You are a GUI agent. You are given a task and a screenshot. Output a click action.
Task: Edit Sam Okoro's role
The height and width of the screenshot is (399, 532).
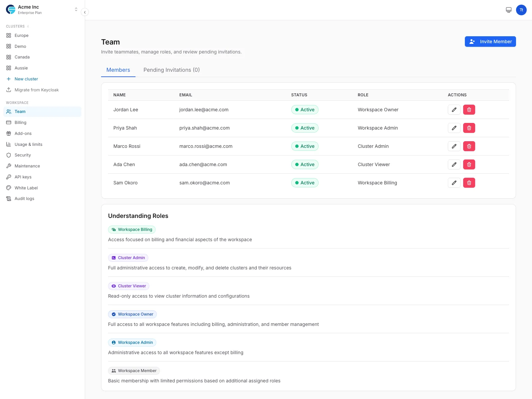pyautogui.click(x=454, y=183)
